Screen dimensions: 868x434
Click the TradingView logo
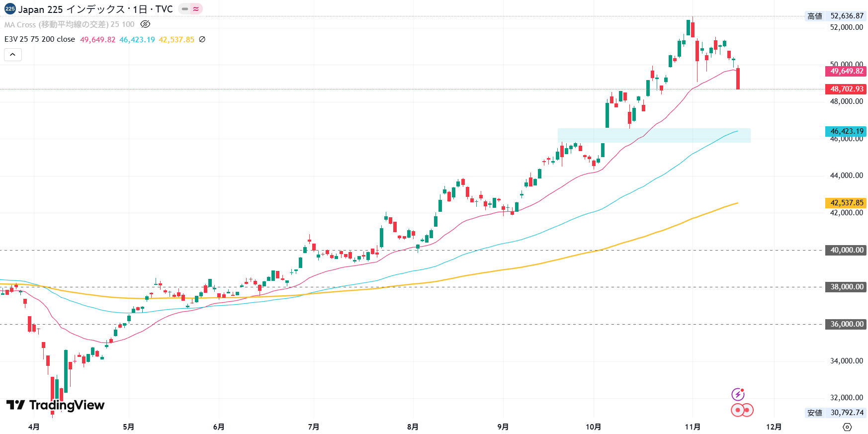click(55, 405)
